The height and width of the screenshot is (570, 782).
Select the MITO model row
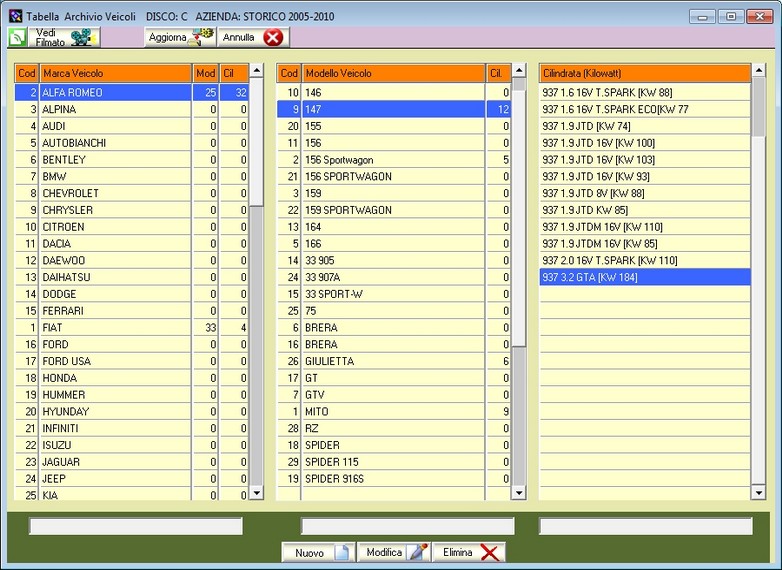[394, 411]
